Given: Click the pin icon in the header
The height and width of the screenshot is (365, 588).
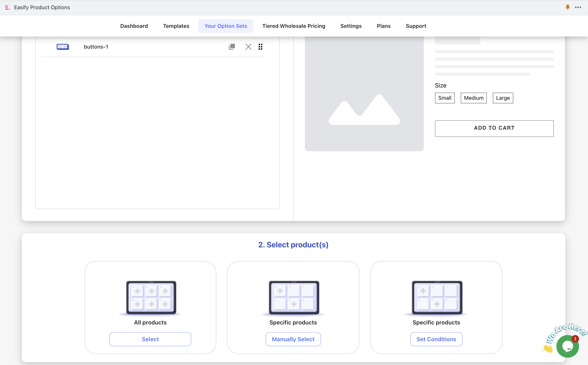Looking at the screenshot, I should pyautogui.click(x=567, y=7).
